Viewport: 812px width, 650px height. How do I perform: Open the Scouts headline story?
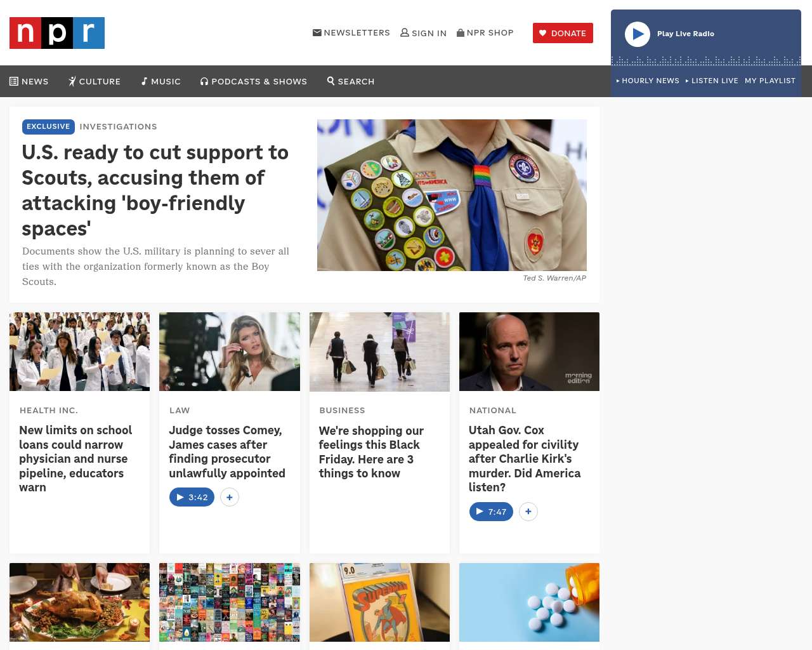pos(155,190)
